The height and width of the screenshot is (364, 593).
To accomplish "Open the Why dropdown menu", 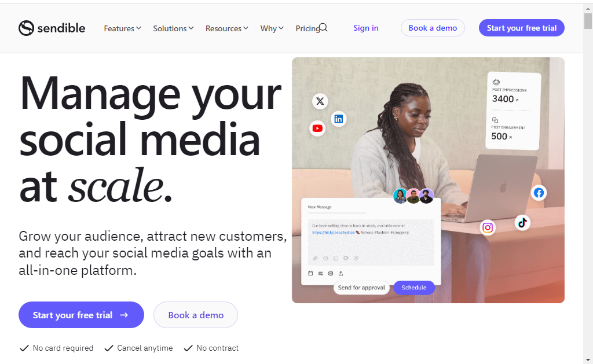I will point(272,28).
